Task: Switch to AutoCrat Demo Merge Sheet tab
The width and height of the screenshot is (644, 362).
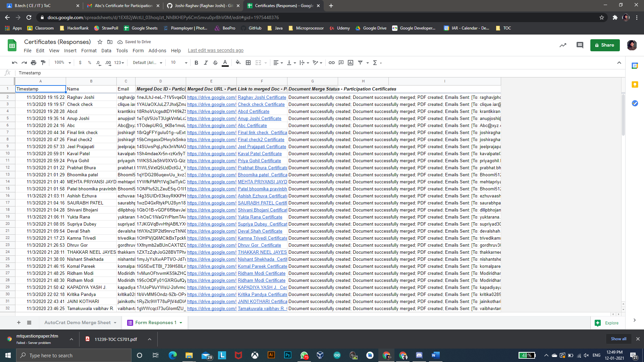Action: pos(77,322)
